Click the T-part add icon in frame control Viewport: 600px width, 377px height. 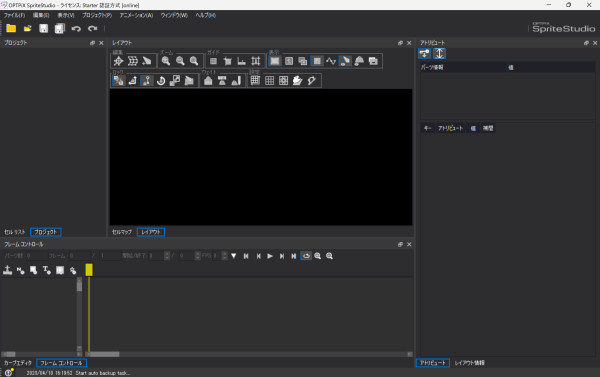click(x=47, y=270)
